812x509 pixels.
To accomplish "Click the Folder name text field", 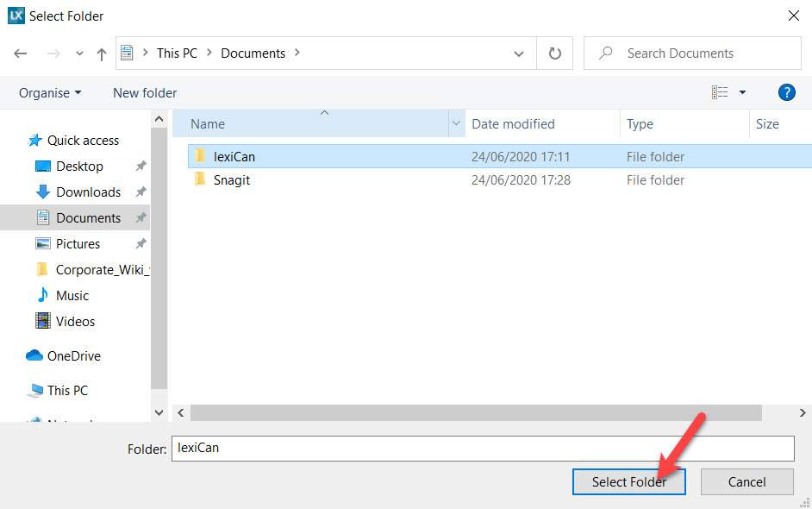I will coord(483,448).
